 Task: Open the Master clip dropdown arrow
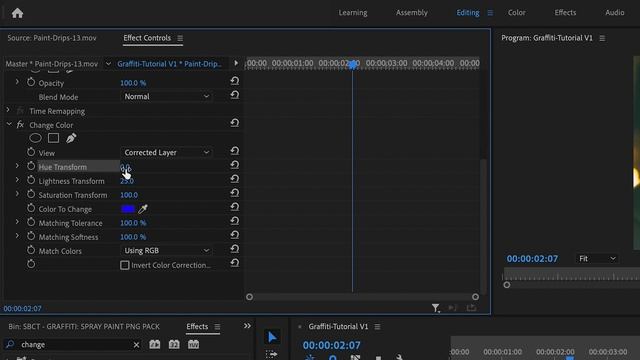pyautogui.click(x=108, y=64)
